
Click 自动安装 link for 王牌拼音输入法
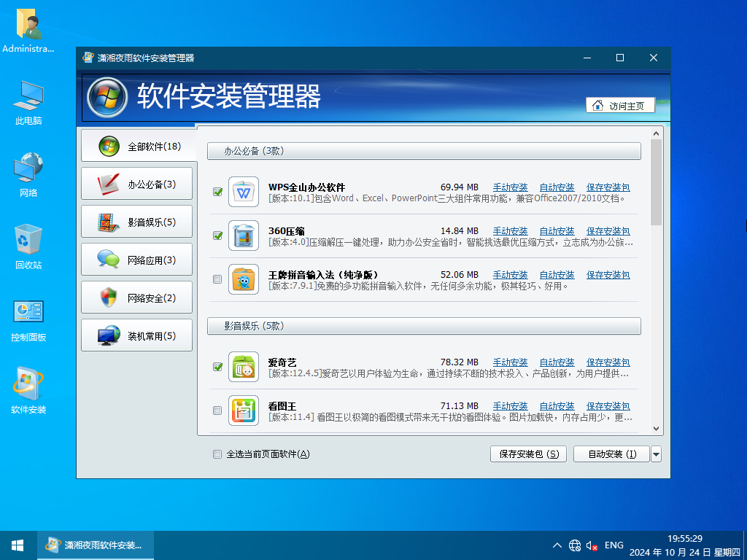point(557,275)
